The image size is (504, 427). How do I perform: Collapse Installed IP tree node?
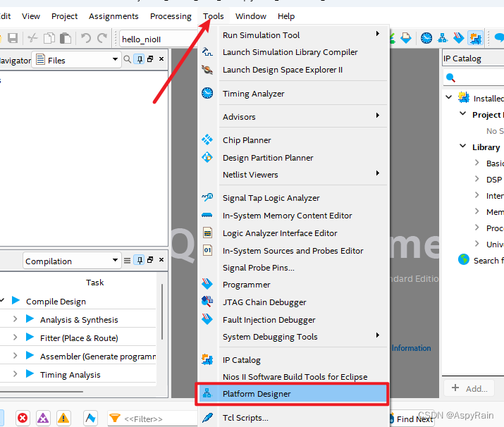tap(449, 97)
